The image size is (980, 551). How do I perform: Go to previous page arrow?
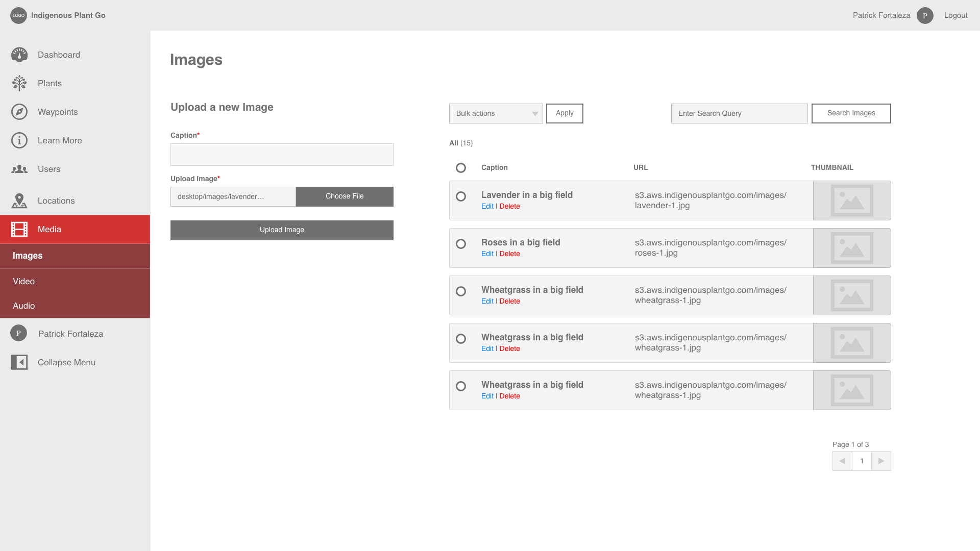(842, 461)
